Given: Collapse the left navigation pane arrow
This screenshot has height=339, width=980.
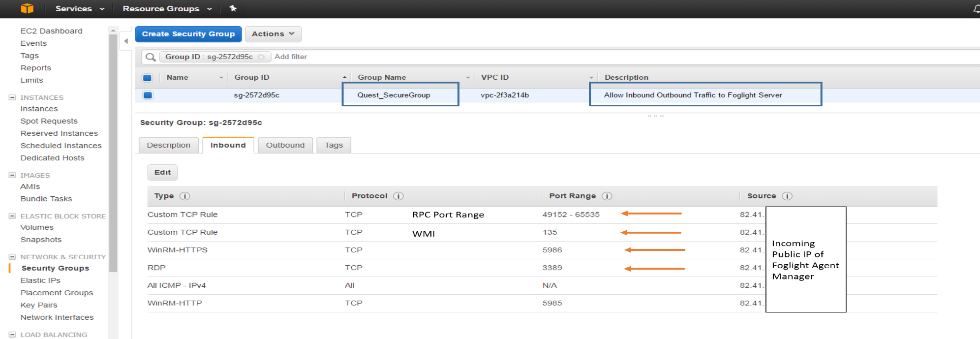Looking at the screenshot, I should (x=126, y=41).
